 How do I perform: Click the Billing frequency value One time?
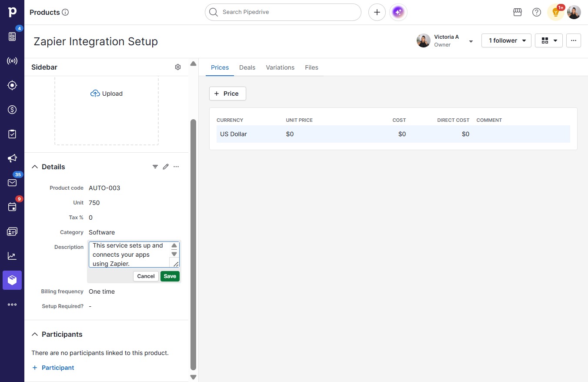(102, 292)
